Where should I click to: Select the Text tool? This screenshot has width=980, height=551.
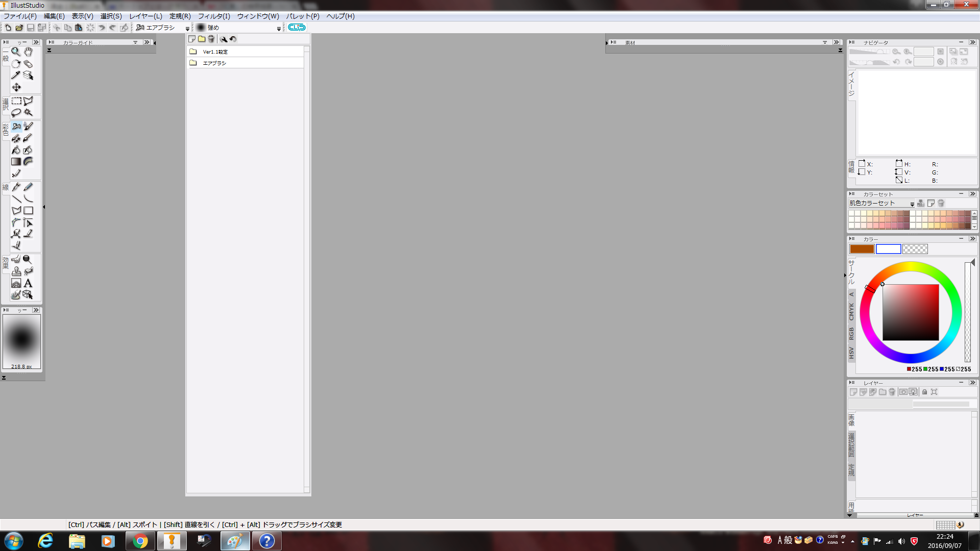point(29,283)
